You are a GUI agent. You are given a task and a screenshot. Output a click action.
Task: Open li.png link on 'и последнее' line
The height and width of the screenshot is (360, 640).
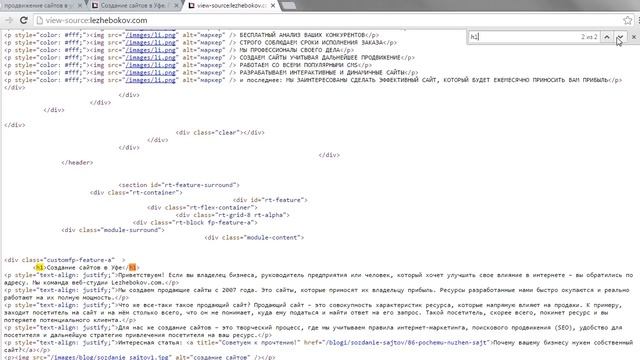[x=151, y=80]
